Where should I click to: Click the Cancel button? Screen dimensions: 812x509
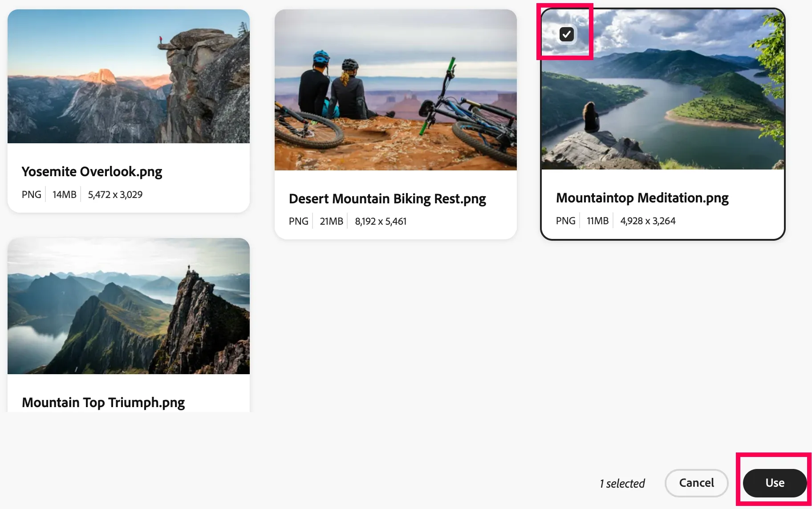tap(696, 483)
